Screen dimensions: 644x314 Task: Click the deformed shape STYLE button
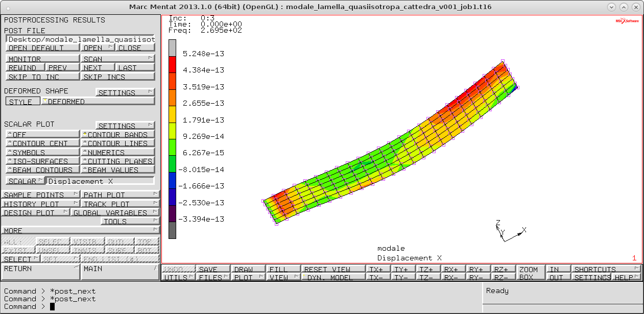point(23,101)
